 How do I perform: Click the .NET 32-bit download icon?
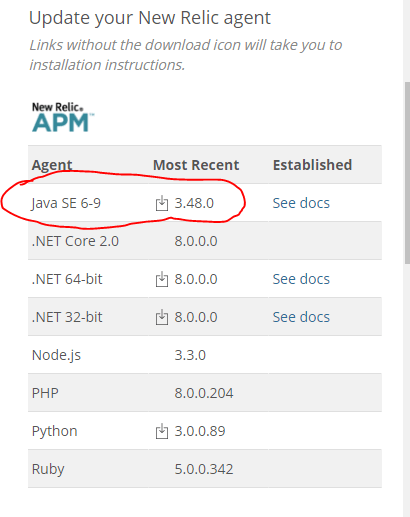point(162,317)
